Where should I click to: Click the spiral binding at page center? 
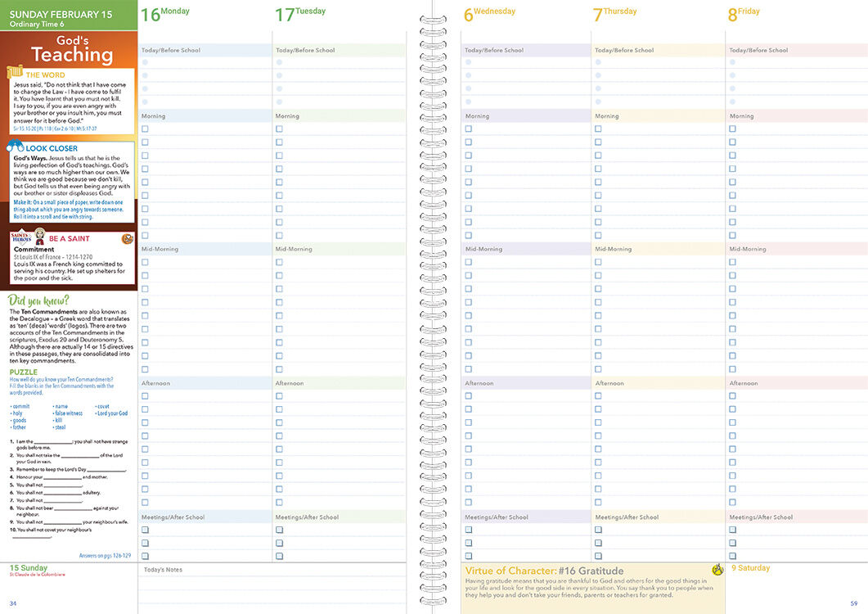coord(434,307)
